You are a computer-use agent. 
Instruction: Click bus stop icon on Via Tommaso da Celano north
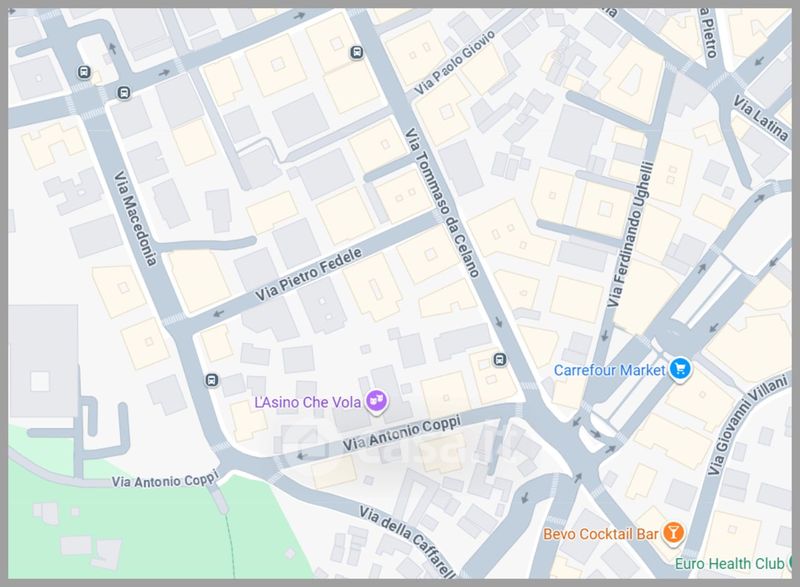pos(357,52)
